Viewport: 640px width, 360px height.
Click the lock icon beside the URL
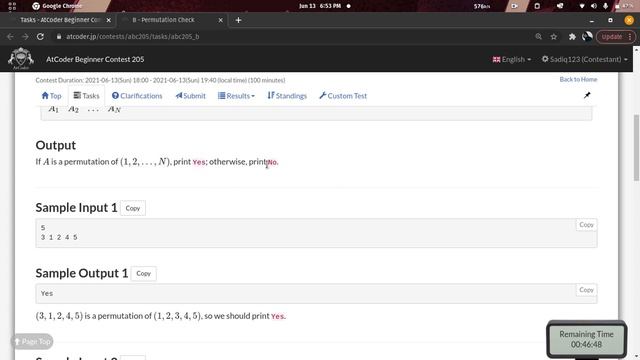point(59,37)
